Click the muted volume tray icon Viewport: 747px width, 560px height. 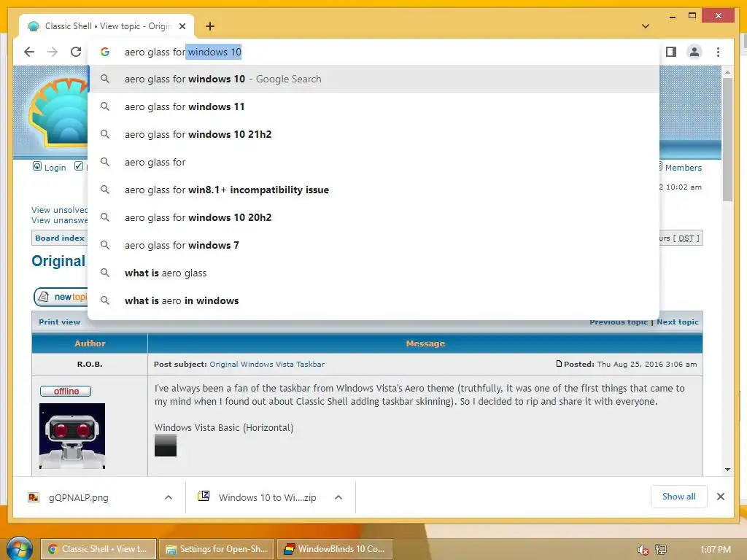coord(642,550)
